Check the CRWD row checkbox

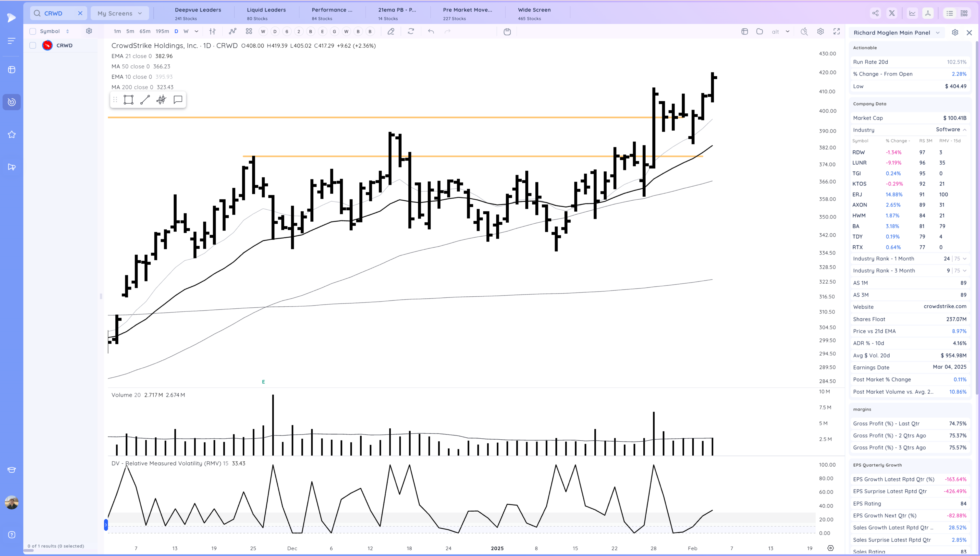[33, 46]
